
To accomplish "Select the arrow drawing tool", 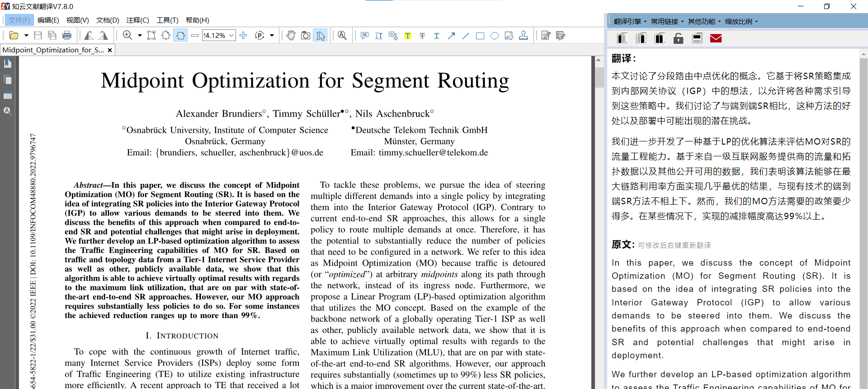I will pos(451,36).
